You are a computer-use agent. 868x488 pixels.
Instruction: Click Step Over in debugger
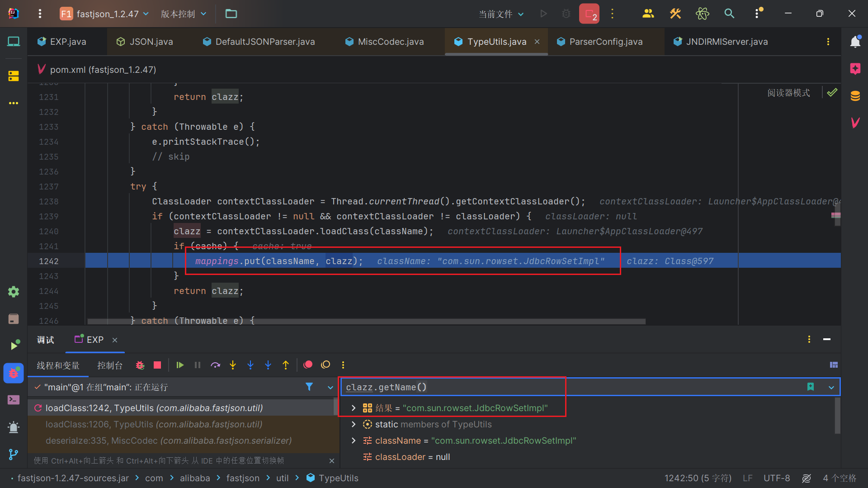click(215, 365)
